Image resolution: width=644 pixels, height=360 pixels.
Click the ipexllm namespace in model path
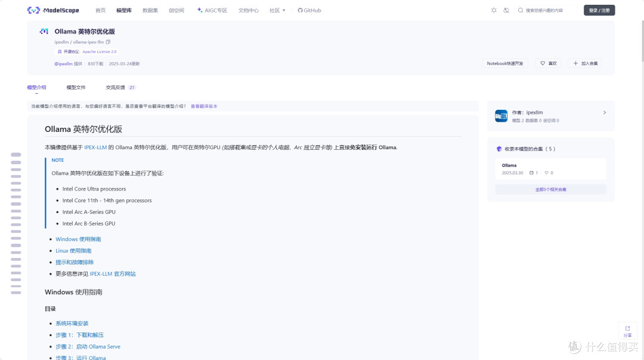click(x=61, y=42)
